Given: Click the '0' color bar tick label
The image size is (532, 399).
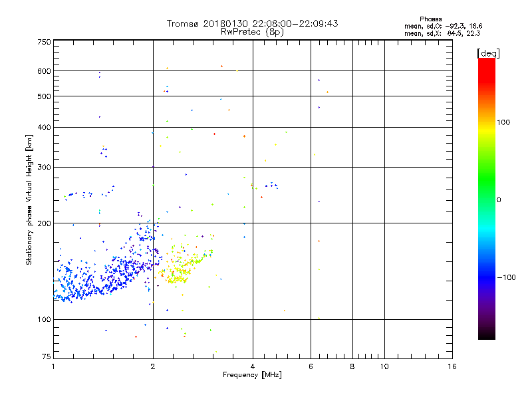Looking at the screenshot, I should (499, 200).
